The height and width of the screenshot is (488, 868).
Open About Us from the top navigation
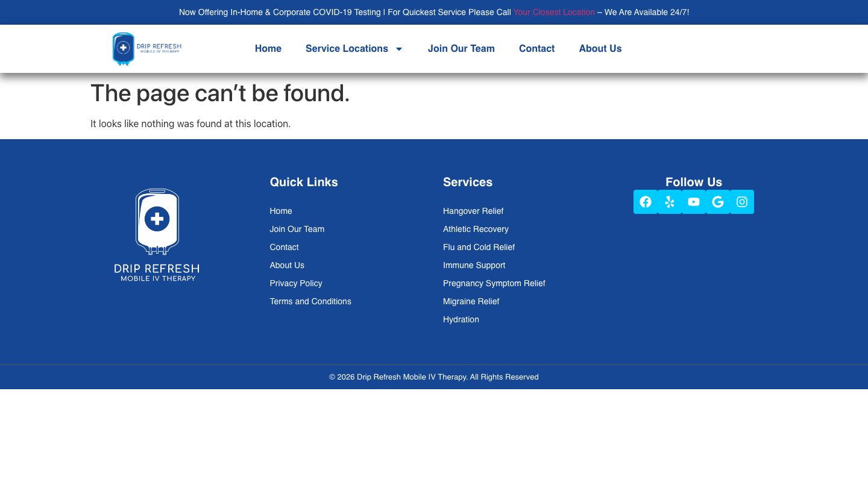[x=600, y=49]
